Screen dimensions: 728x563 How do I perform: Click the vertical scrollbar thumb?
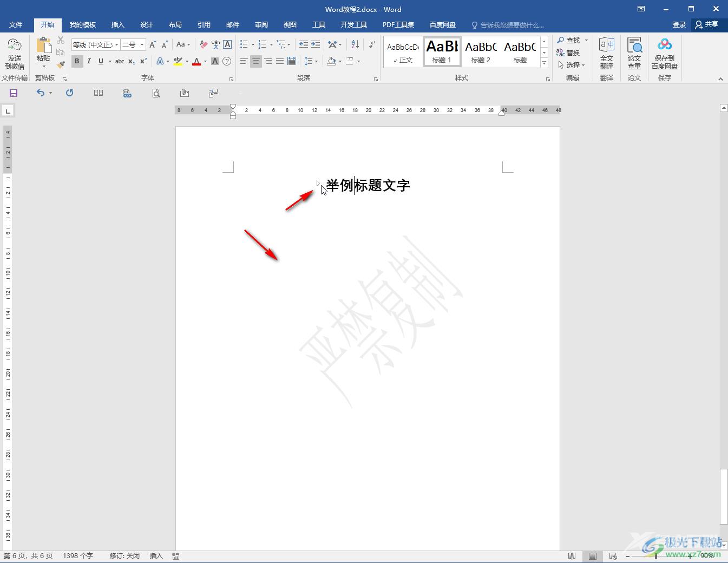(x=724, y=497)
